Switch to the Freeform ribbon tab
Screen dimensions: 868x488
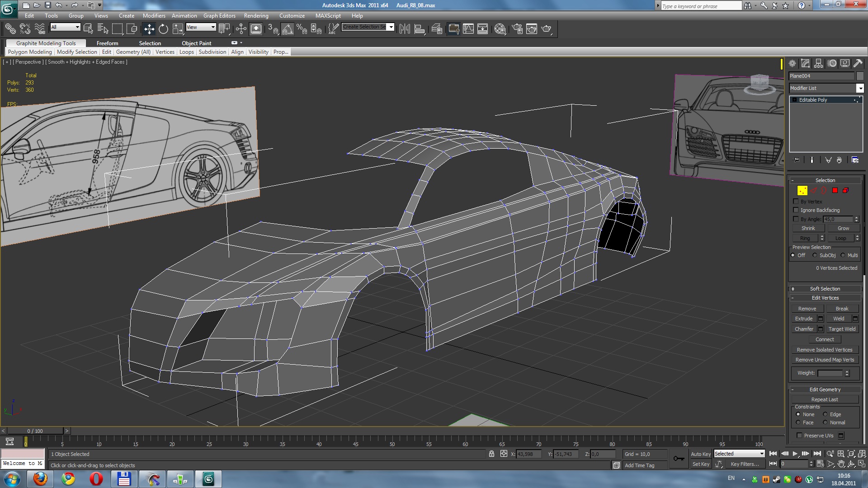[x=107, y=43]
